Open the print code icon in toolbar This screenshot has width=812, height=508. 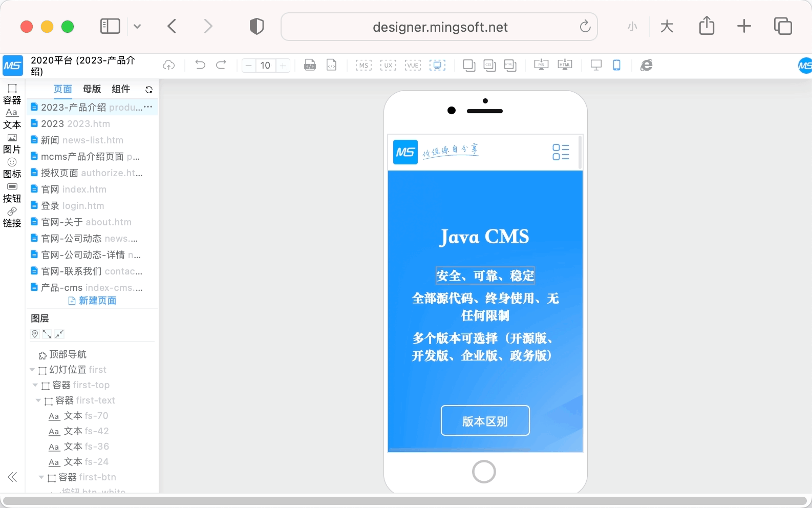click(310, 65)
